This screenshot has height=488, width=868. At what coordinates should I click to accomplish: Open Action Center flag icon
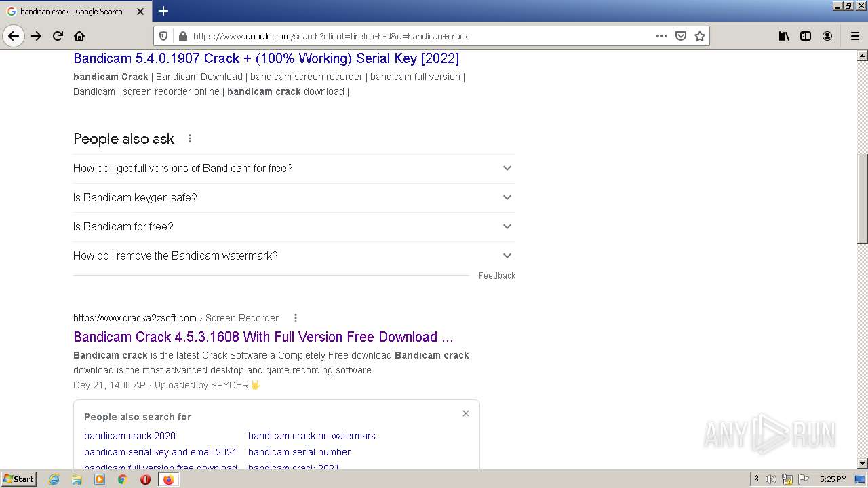804,479
